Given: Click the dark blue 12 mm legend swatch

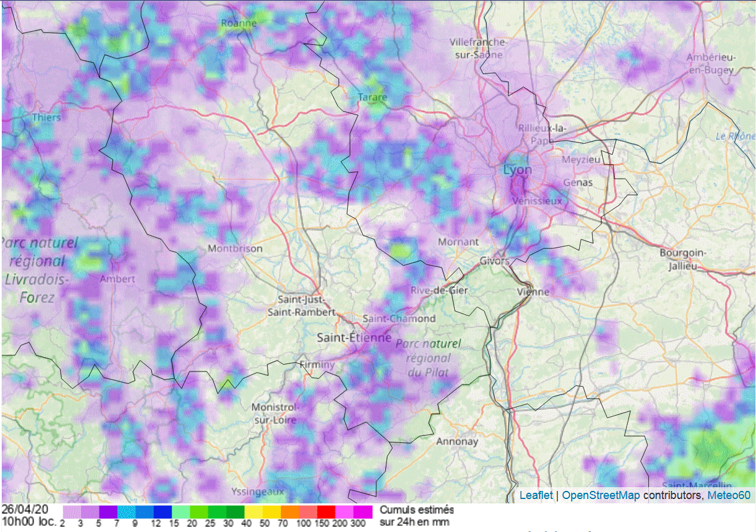Looking at the screenshot, I should tap(163, 511).
